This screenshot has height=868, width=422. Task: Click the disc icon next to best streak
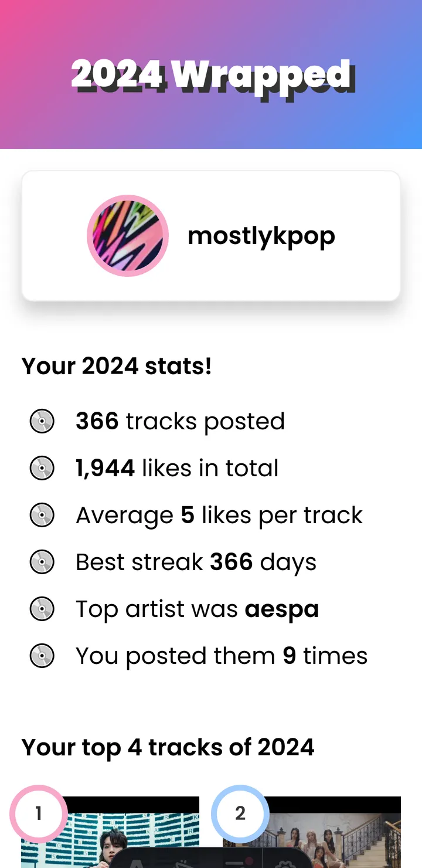tap(42, 562)
